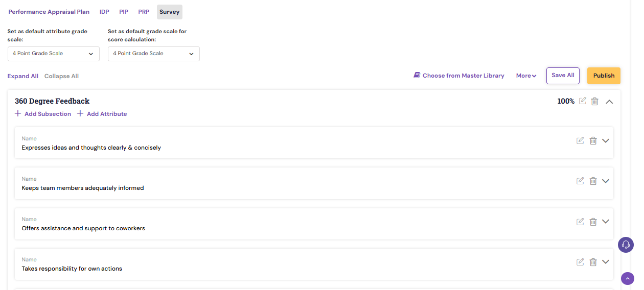Screen dimensions: 644x290
Task: Edit the 360 Degree Feedback section
Action: pyautogui.click(x=583, y=101)
